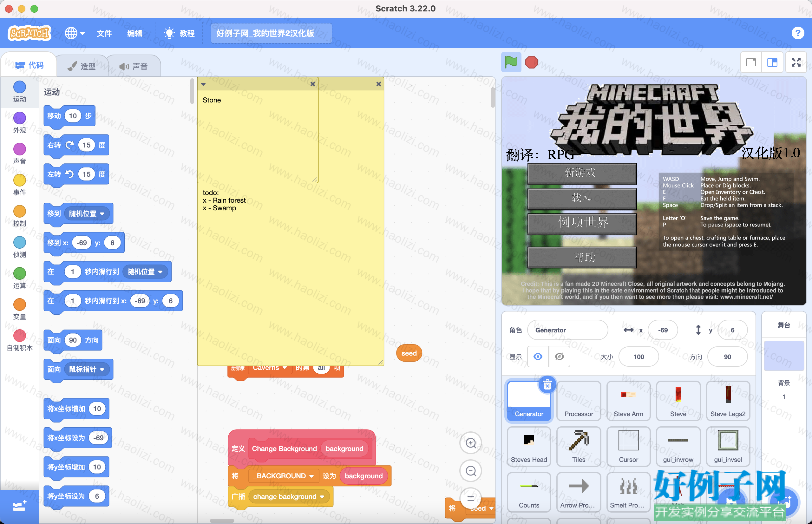Select the Arrow Pro... sprite
This screenshot has width=812, height=524.
[x=579, y=492]
